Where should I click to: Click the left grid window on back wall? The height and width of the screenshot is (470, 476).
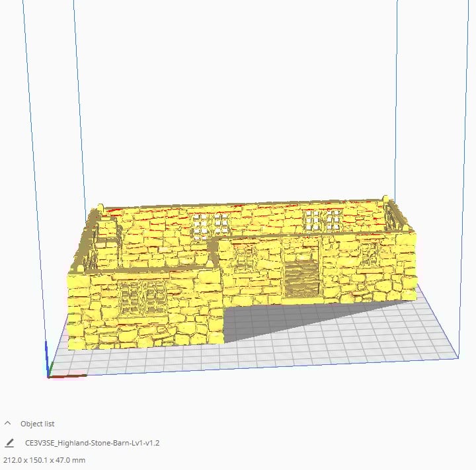[211, 226]
